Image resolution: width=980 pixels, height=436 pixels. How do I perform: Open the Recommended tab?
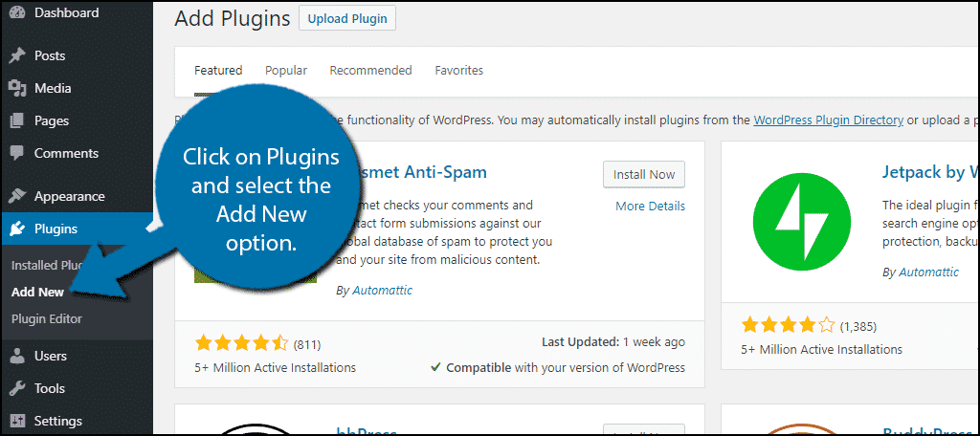370,70
